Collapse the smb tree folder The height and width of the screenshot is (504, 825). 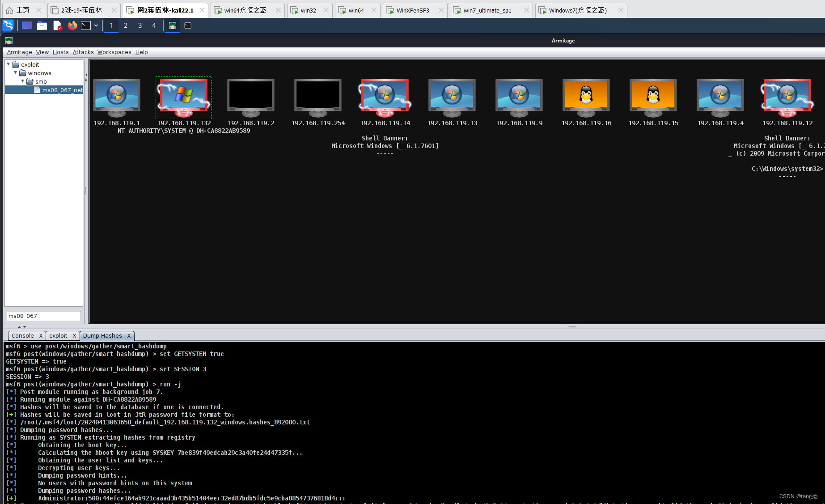click(x=22, y=81)
